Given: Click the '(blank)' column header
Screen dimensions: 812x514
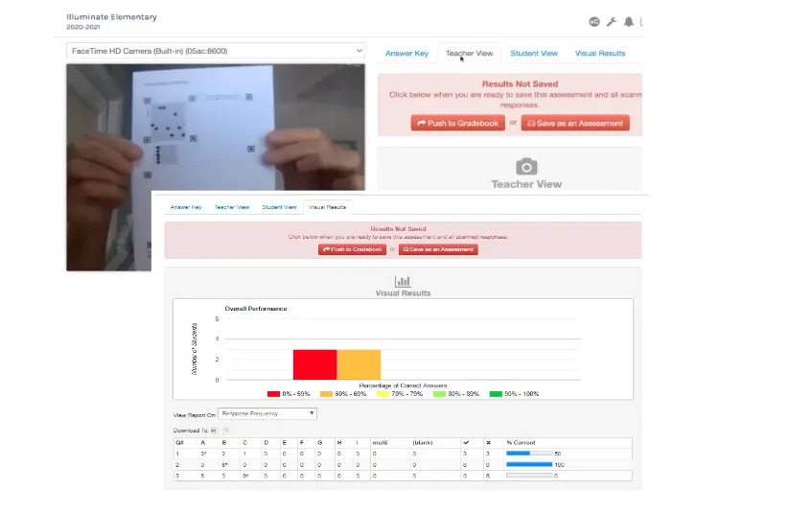Looking at the screenshot, I should click(x=422, y=442).
